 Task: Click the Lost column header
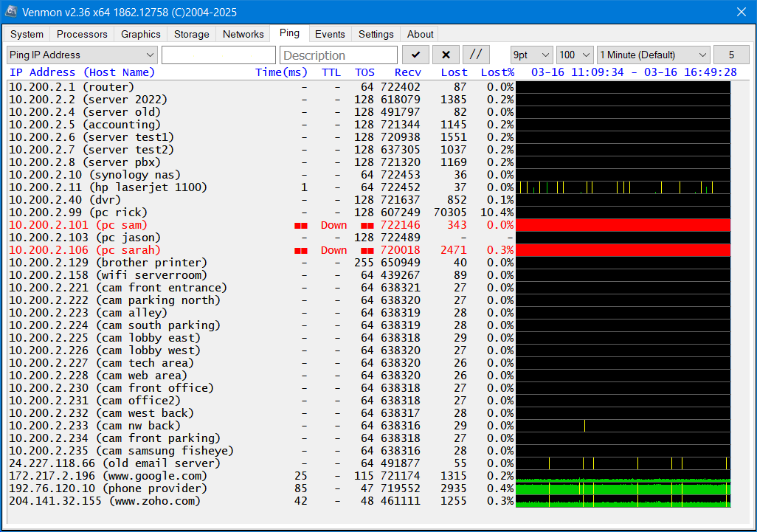454,72
